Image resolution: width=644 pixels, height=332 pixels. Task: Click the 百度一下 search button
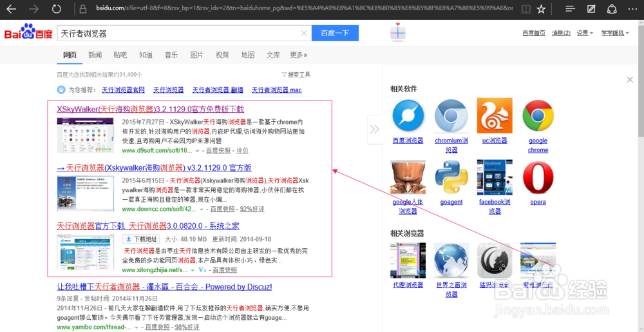coord(335,34)
